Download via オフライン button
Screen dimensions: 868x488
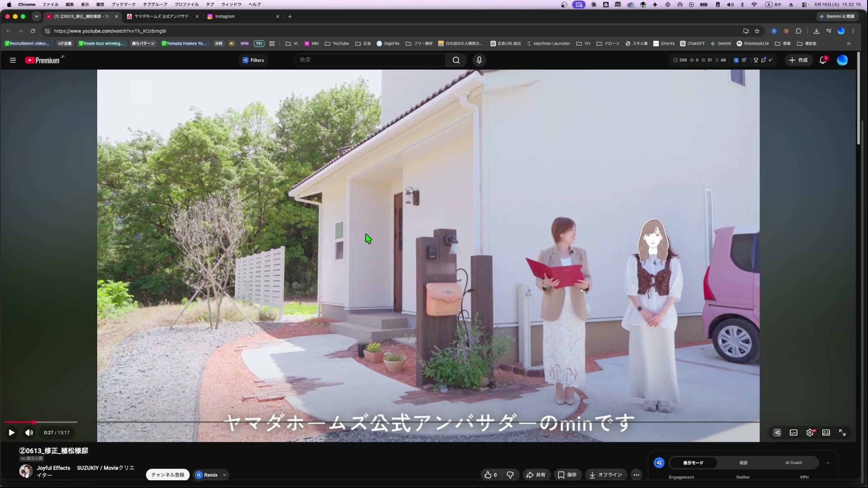tap(606, 475)
